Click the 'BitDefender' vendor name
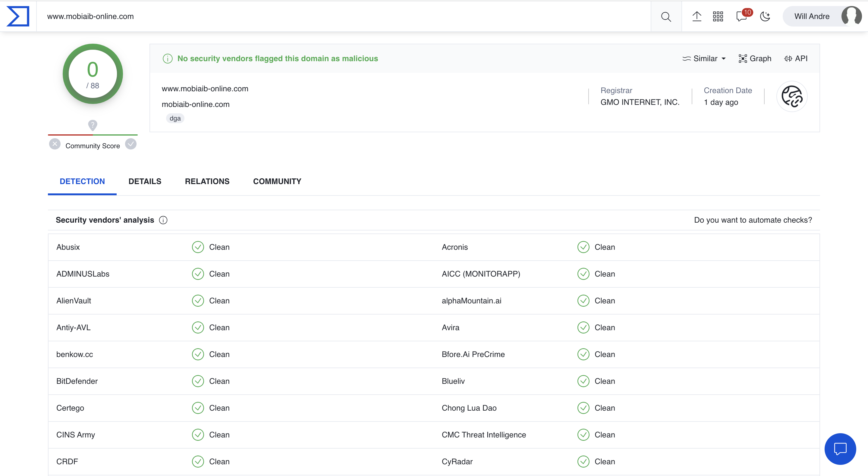The image size is (868, 476). click(77, 381)
